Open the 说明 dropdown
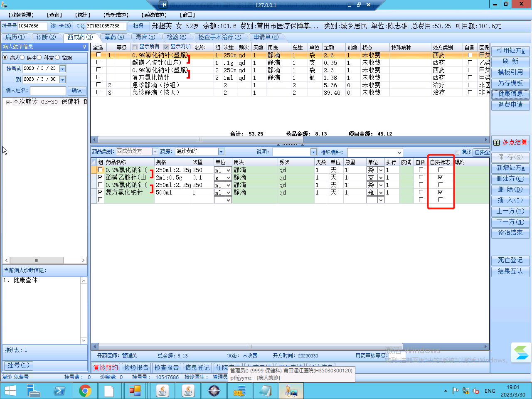 pos(313,152)
